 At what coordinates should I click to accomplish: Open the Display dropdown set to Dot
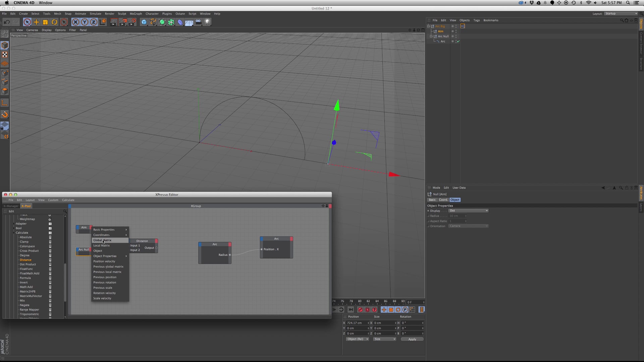pyautogui.click(x=468, y=210)
